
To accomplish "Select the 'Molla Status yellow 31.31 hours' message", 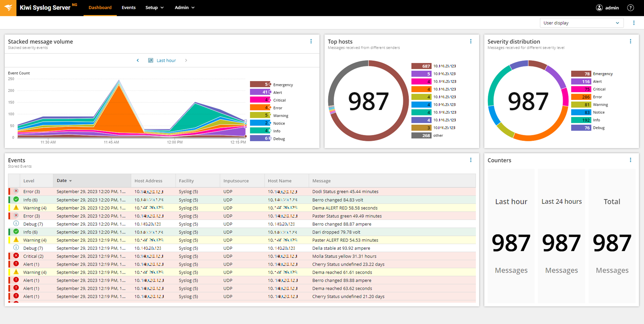I will (x=344, y=256).
